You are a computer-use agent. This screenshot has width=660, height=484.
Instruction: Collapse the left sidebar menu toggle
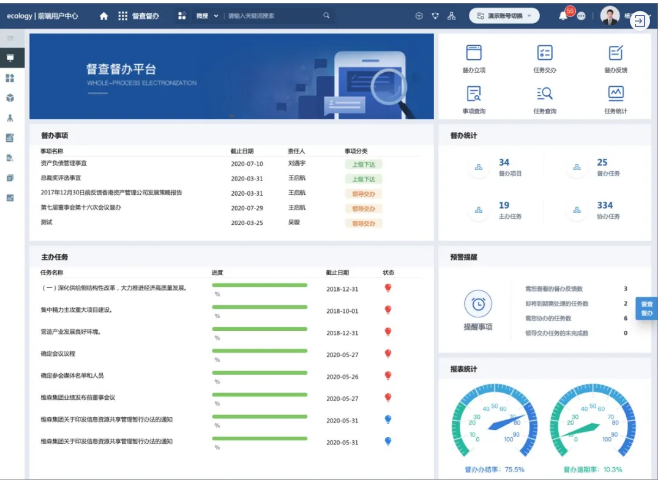click(x=10, y=38)
